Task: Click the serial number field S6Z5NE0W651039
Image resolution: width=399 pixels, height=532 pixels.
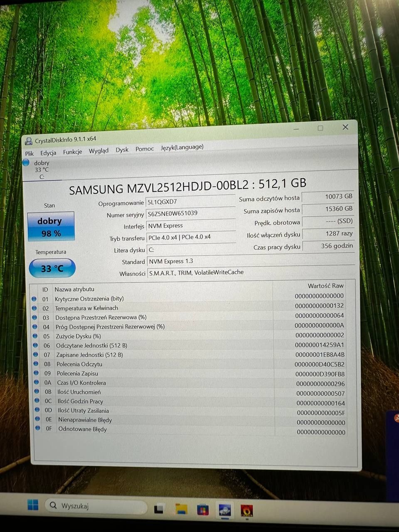Action: [x=191, y=213]
